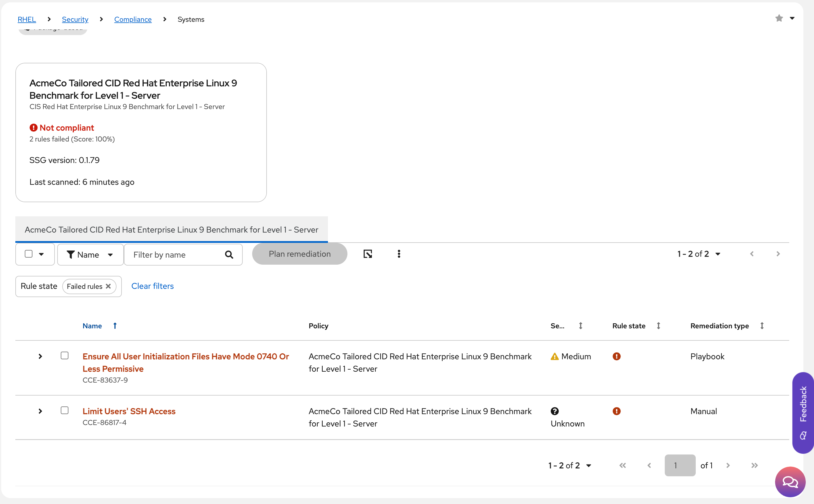814x504 pixels.
Task: Sort by Remediation type column
Action: (x=762, y=326)
